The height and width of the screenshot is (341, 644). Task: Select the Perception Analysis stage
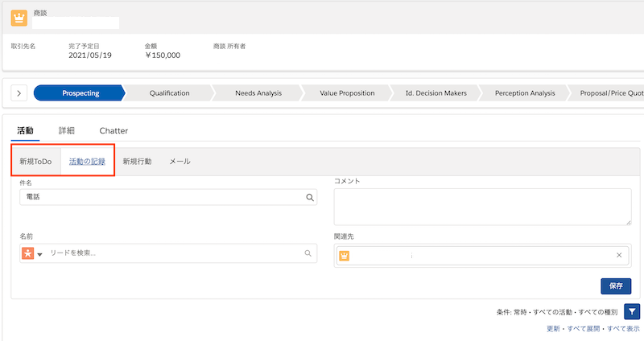pos(525,93)
